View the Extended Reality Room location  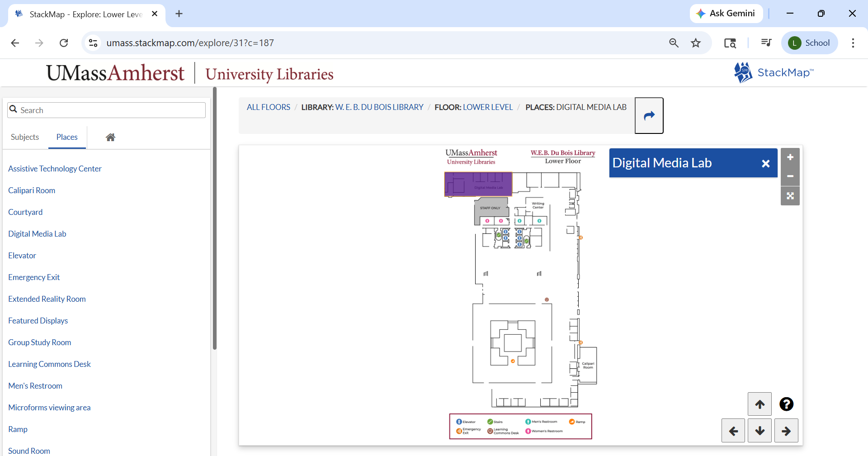(47, 299)
